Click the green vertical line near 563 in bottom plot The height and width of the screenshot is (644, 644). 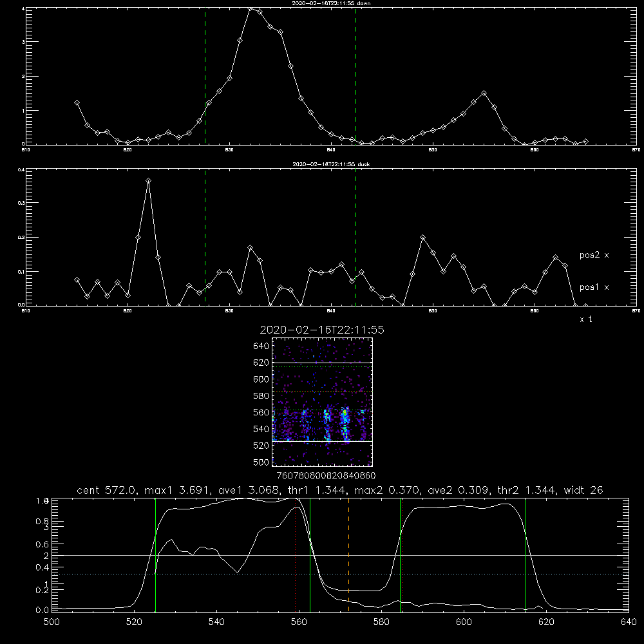[x=310, y=554]
